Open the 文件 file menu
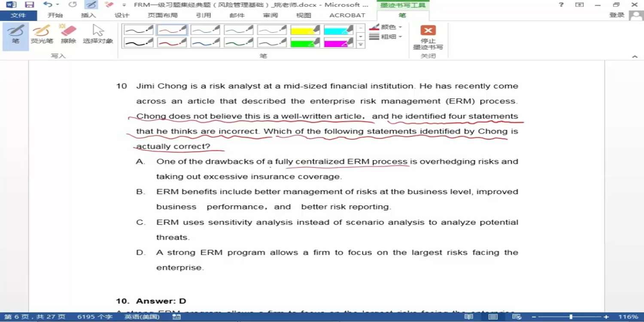The width and height of the screenshot is (644, 322). [18, 15]
